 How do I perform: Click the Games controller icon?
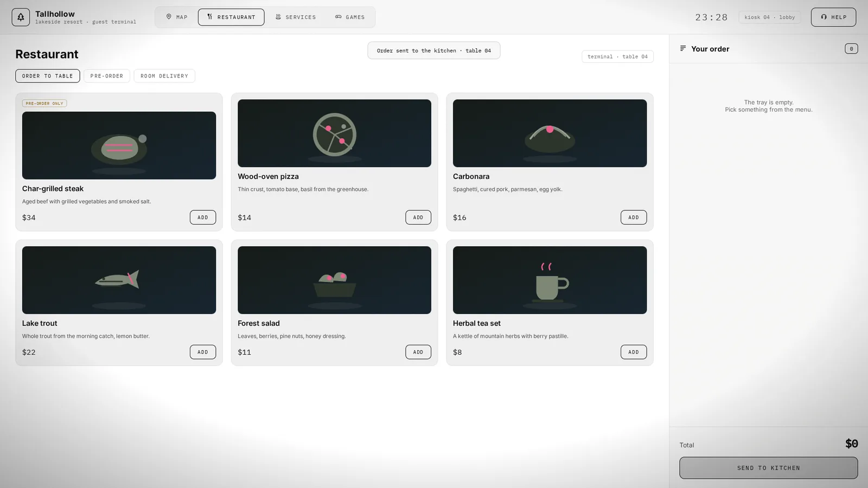pyautogui.click(x=339, y=17)
